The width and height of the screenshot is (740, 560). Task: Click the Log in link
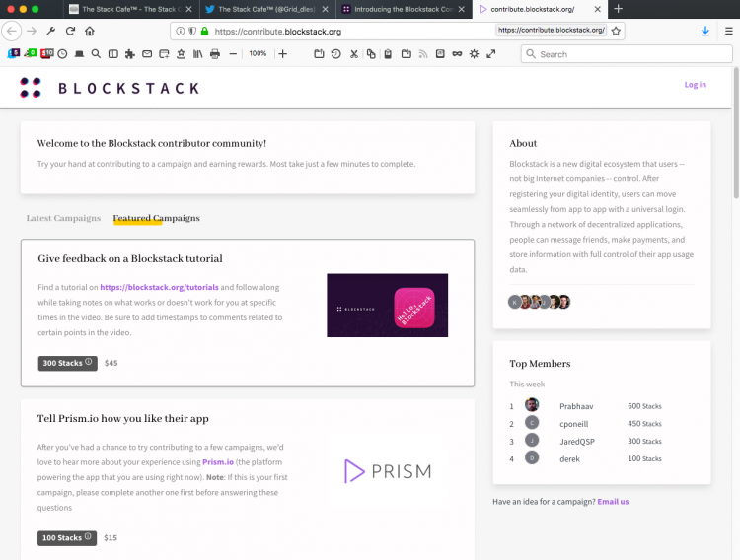coord(696,85)
